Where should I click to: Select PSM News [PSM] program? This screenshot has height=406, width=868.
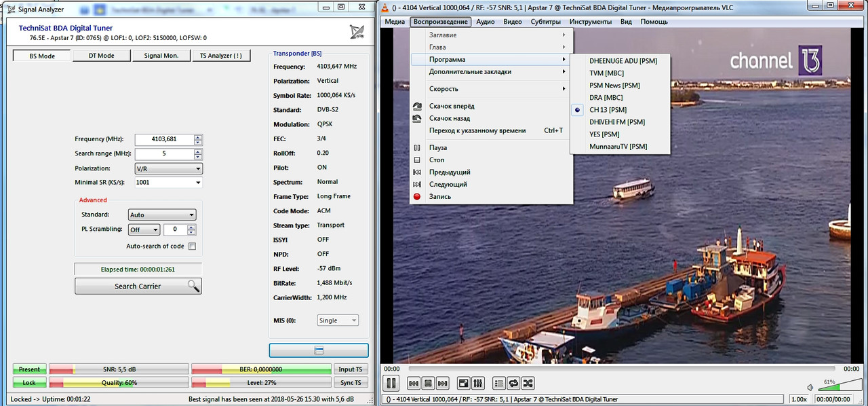614,86
